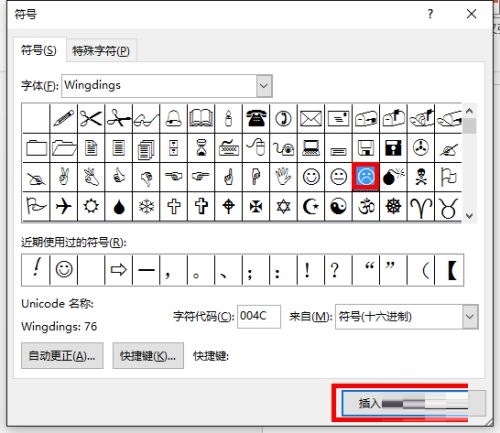Click the 字符代码 input field
The width and height of the screenshot is (500, 433).
259,316
